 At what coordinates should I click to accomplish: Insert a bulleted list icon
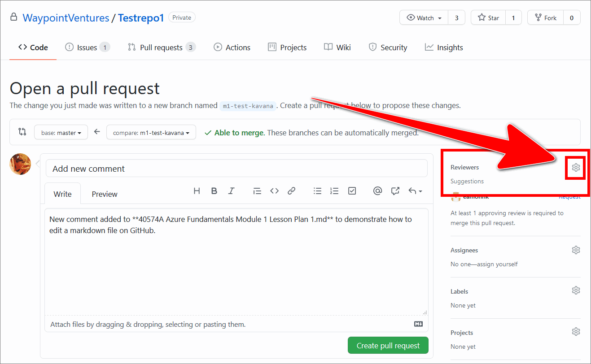click(x=317, y=191)
